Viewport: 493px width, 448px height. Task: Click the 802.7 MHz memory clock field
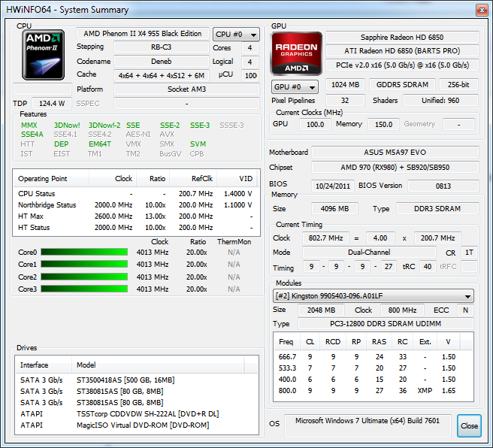click(325, 238)
